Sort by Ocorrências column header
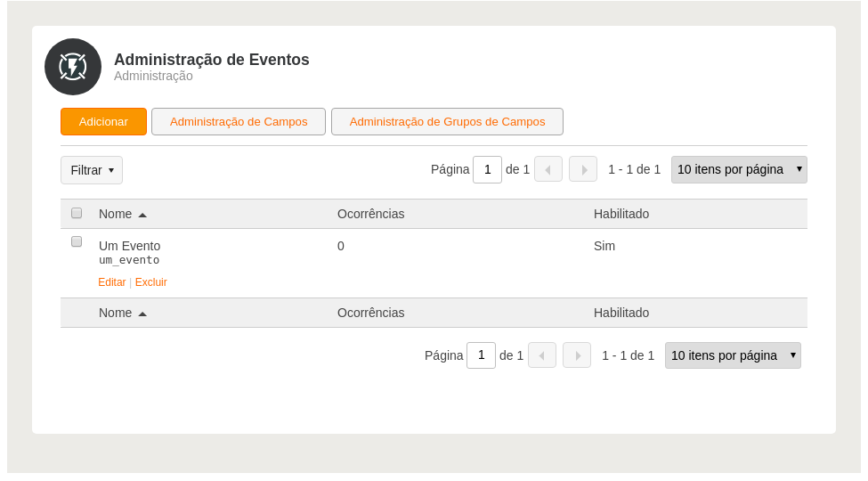The height and width of the screenshot is (481, 868). (371, 214)
